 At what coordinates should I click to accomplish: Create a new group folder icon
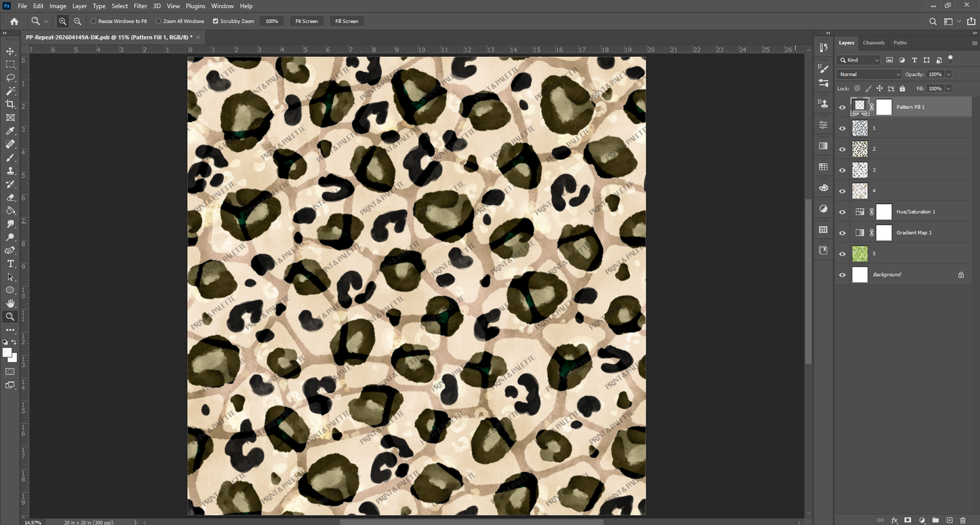tap(935, 520)
